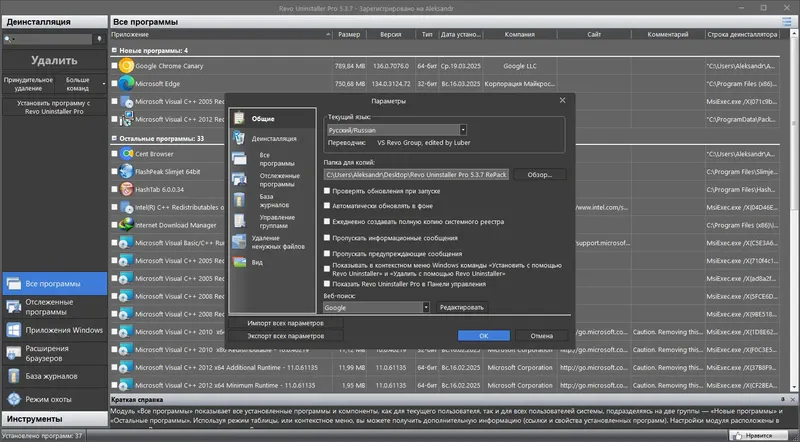Select the Все программы settings icon

point(239,159)
